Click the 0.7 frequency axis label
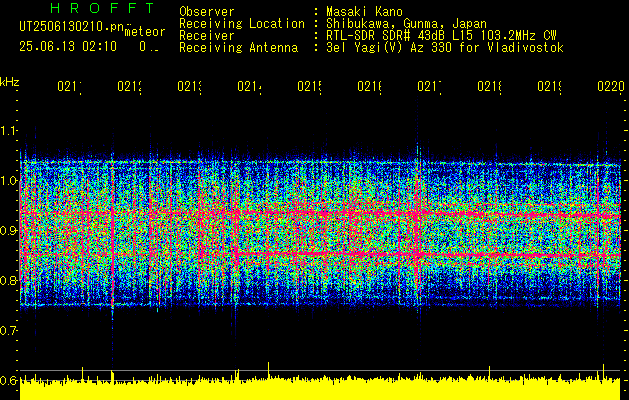 (x=8, y=331)
